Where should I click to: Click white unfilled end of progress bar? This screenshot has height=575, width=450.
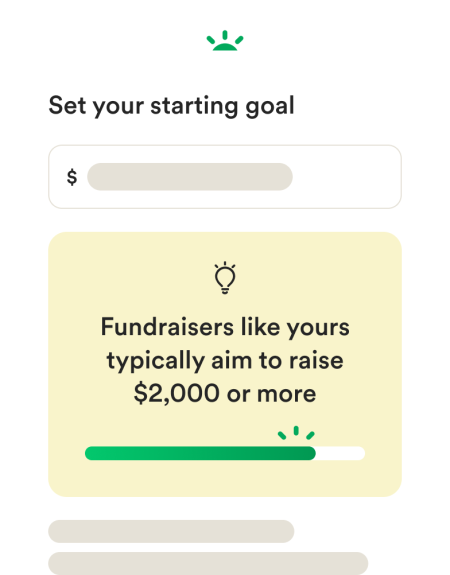(x=340, y=453)
